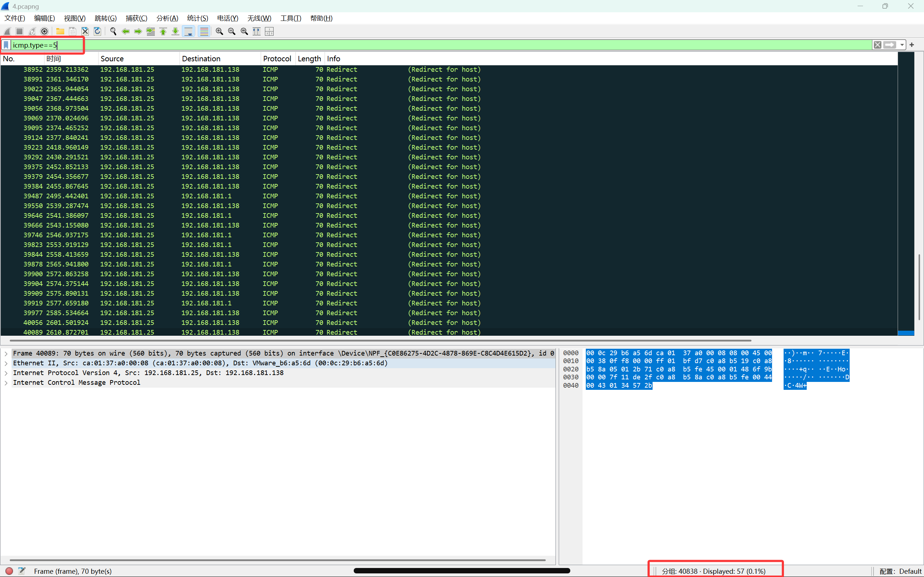The image size is (924, 577).
Task: Click the Zoom in toolbar icon
Action: coord(219,31)
